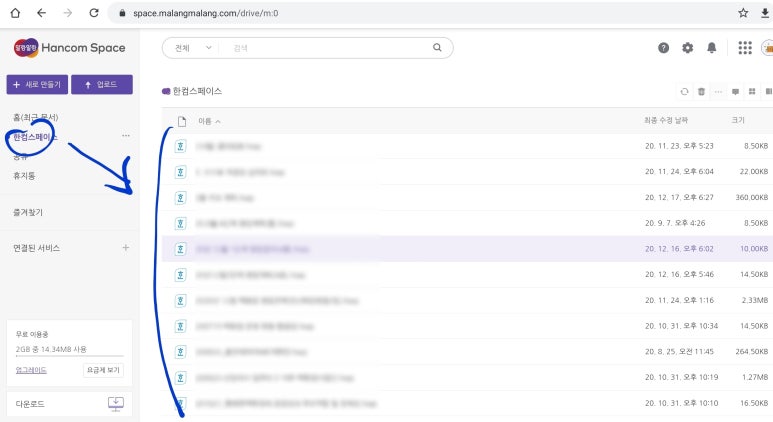
Task: Bookmark this page with star icon
Action: tap(743, 13)
